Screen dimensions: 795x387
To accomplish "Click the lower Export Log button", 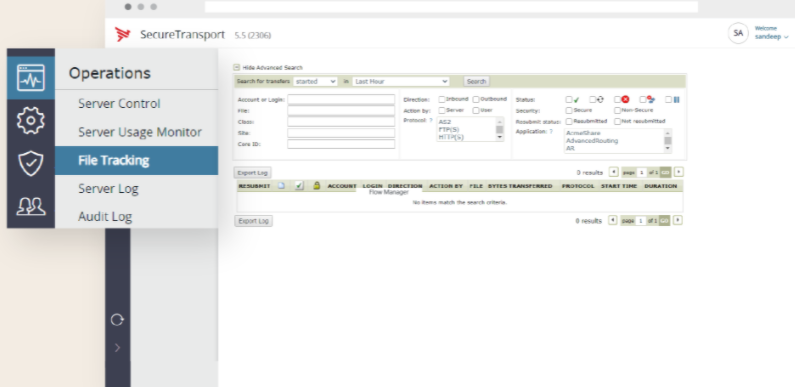I will point(254,221).
